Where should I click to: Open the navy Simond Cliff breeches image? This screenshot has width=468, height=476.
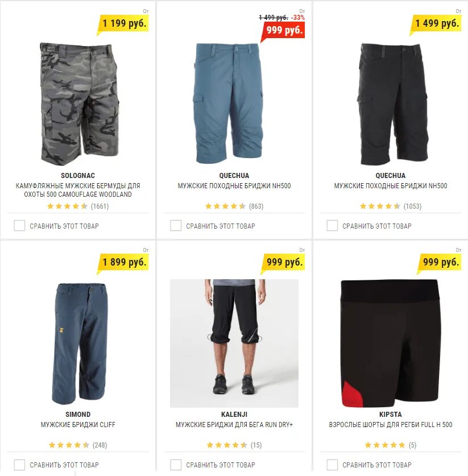(x=80, y=343)
